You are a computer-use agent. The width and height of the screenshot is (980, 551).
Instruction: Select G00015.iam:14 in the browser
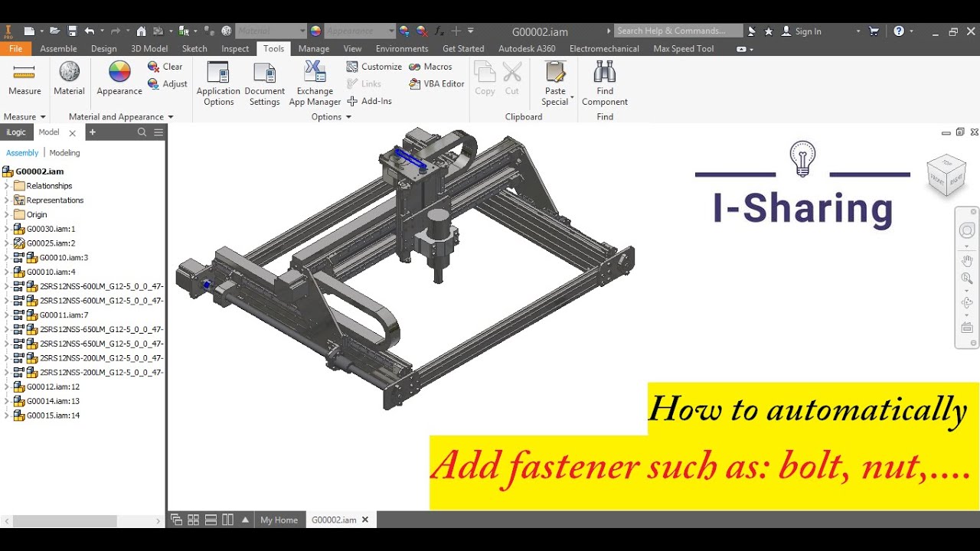click(53, 416)
